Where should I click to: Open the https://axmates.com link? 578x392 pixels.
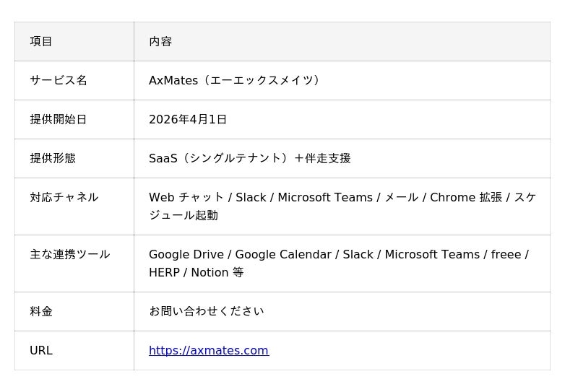pos(208,351)
